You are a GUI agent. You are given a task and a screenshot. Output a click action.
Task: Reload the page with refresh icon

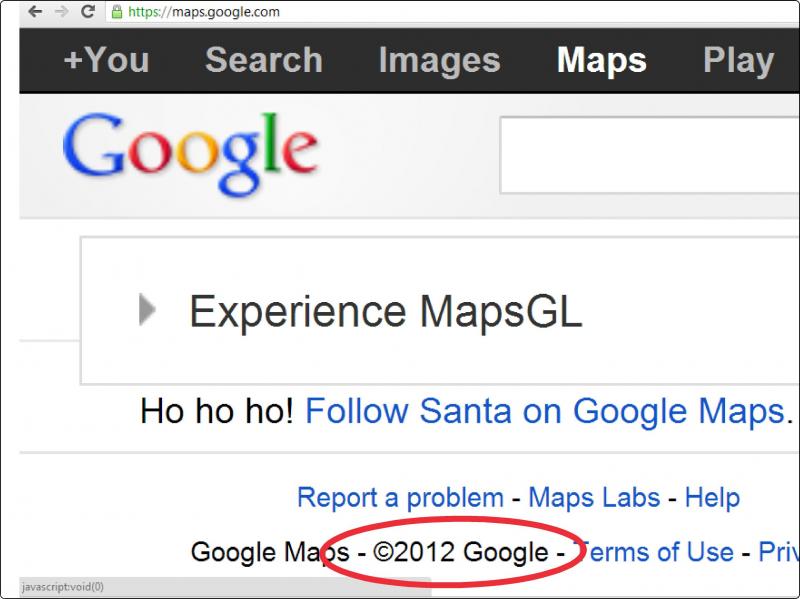[88, 11]
